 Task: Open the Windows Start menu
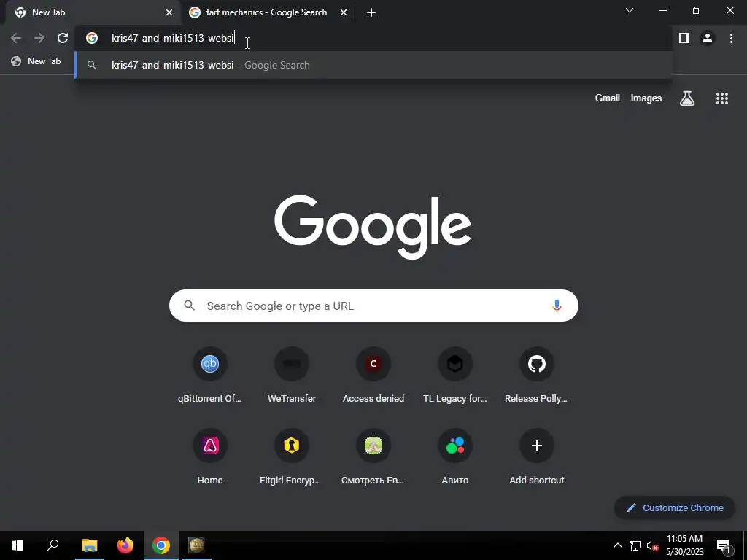coord(18,545)
